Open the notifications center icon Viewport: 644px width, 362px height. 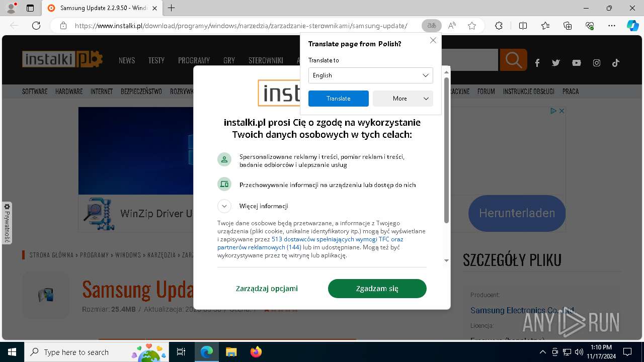627,352
